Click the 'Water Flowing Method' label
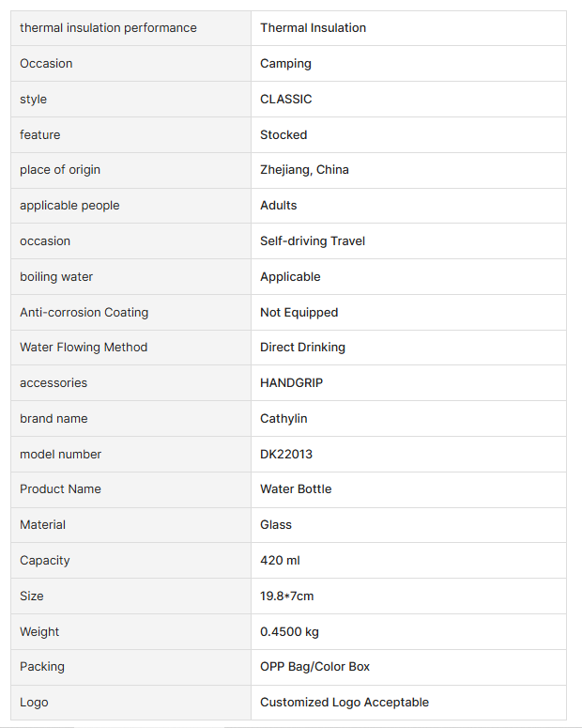 click(x=84, y=348)
